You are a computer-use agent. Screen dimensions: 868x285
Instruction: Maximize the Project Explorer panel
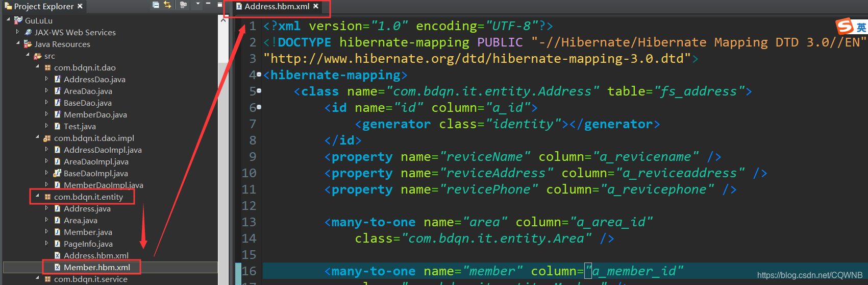[220, 5]
